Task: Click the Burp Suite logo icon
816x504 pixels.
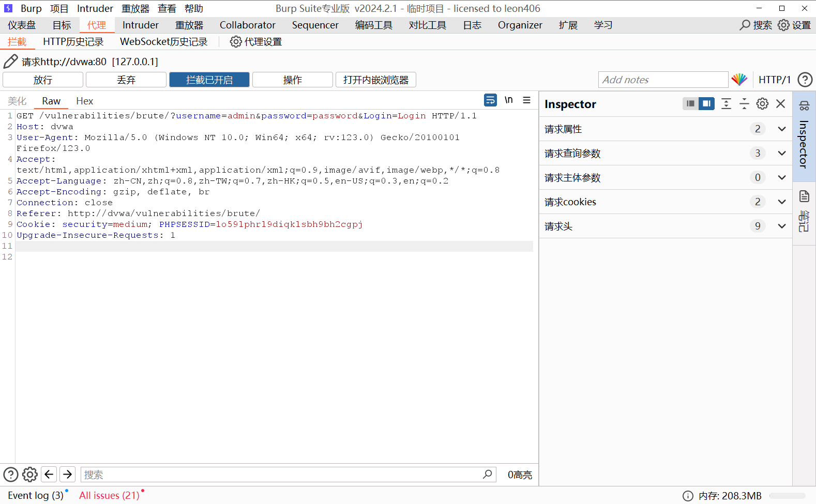Action: pos(8,8)
